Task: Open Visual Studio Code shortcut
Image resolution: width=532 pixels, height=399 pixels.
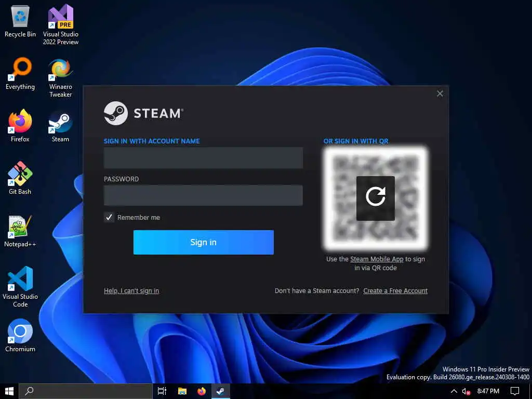Action: point(20,287)
